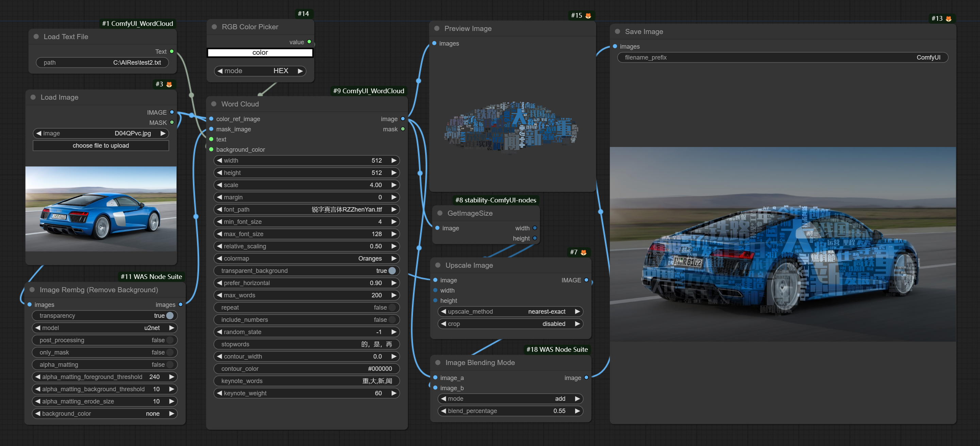
Task: Collapse the Image Rembg node dot
Action: click(x=32, y=290)
